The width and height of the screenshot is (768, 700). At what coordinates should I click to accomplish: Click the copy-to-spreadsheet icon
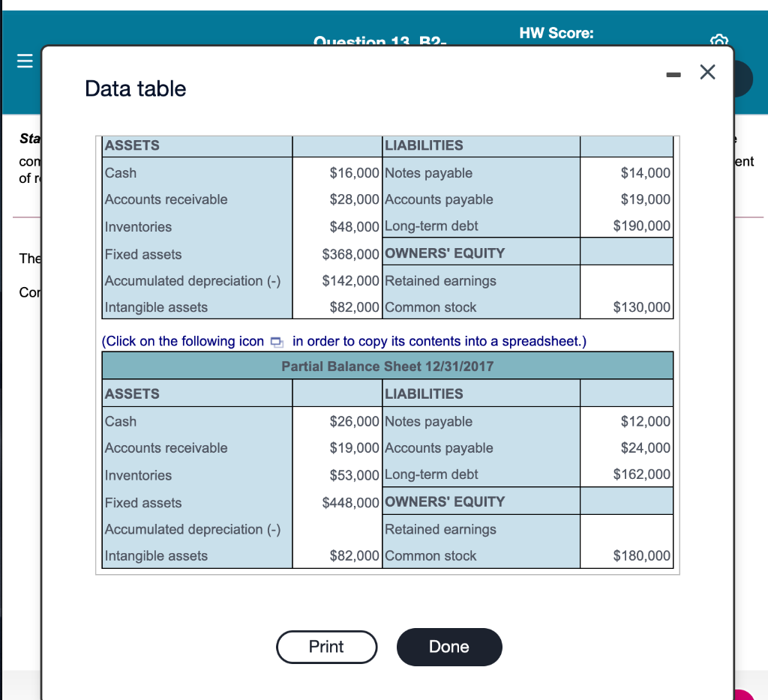(276, 341)
